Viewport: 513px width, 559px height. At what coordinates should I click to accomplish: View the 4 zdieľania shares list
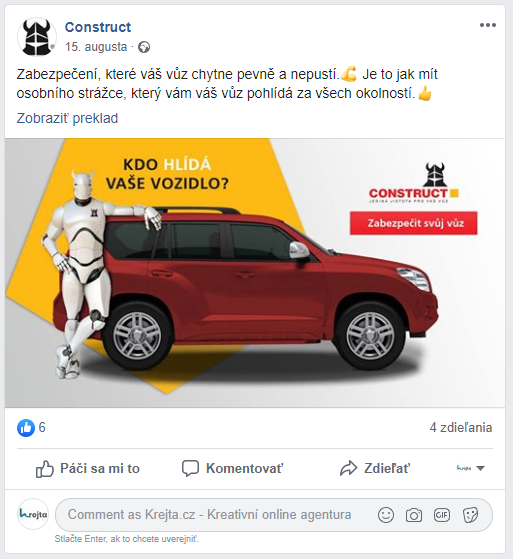(x=461, y=427)
